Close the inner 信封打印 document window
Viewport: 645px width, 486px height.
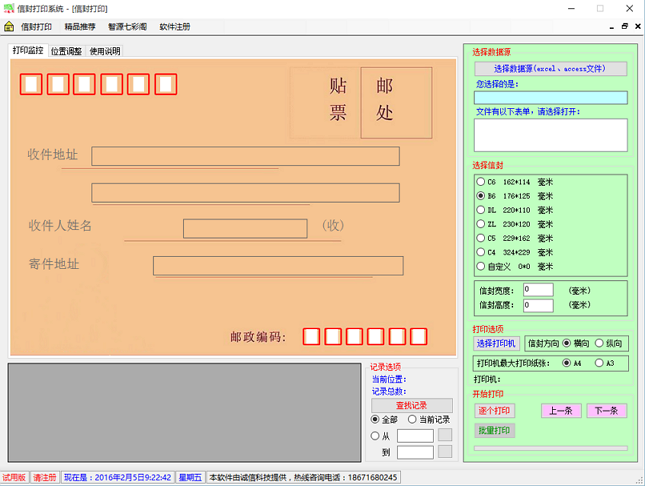point(638,26)
